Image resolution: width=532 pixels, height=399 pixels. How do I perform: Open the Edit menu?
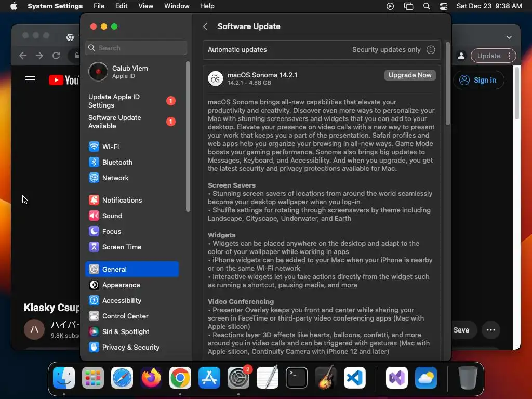pos(121,6)
